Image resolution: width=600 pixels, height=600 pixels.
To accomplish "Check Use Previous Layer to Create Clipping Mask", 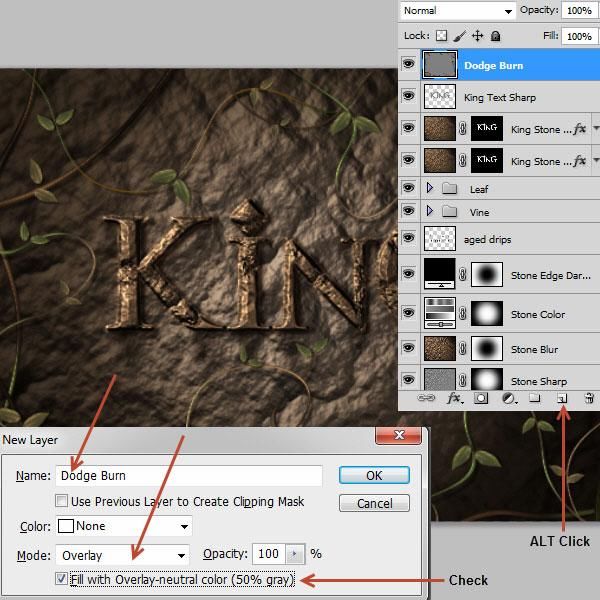I will (61, 501).
